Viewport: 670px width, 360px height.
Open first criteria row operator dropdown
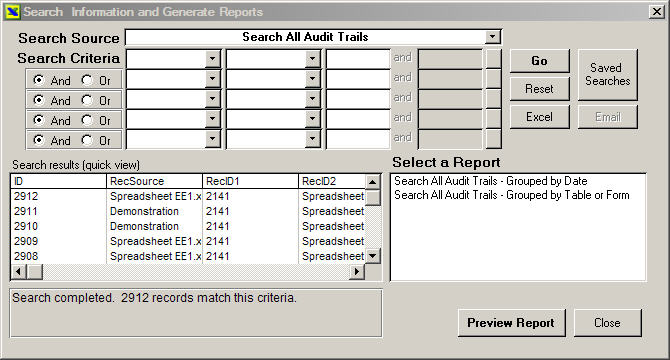pyautogui.click(x=312, y=59)
